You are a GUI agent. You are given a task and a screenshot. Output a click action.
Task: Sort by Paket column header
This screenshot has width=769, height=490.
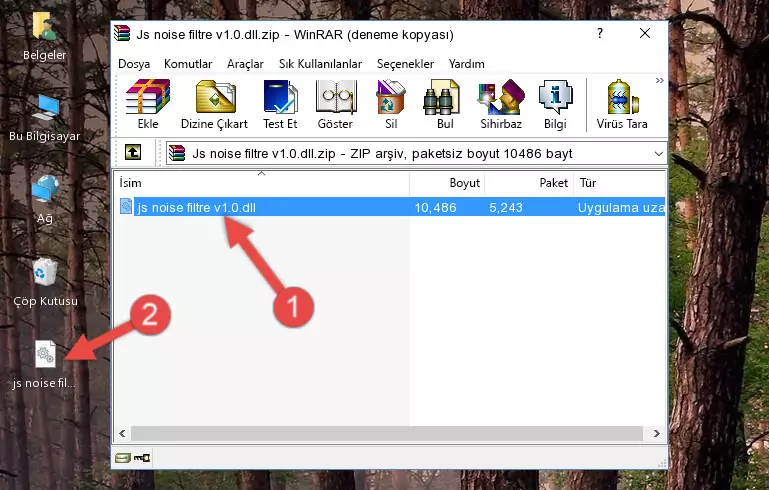click(x=529, y=183)
